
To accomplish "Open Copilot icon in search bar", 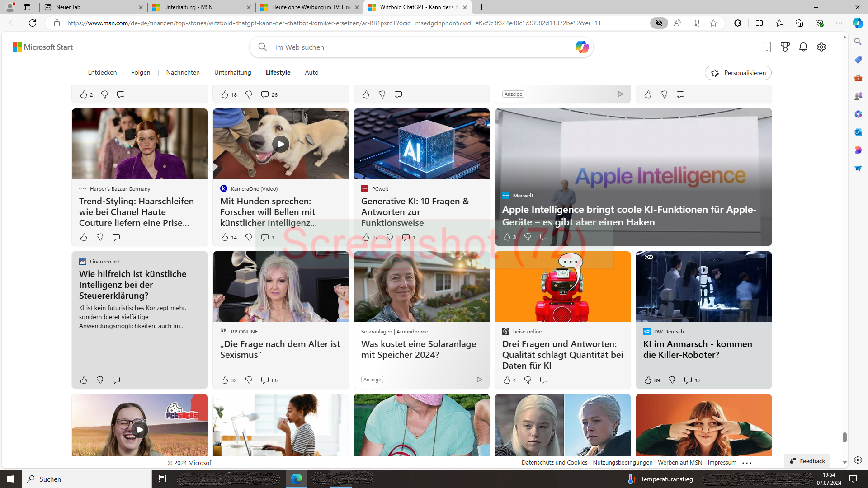I will 582,47.
